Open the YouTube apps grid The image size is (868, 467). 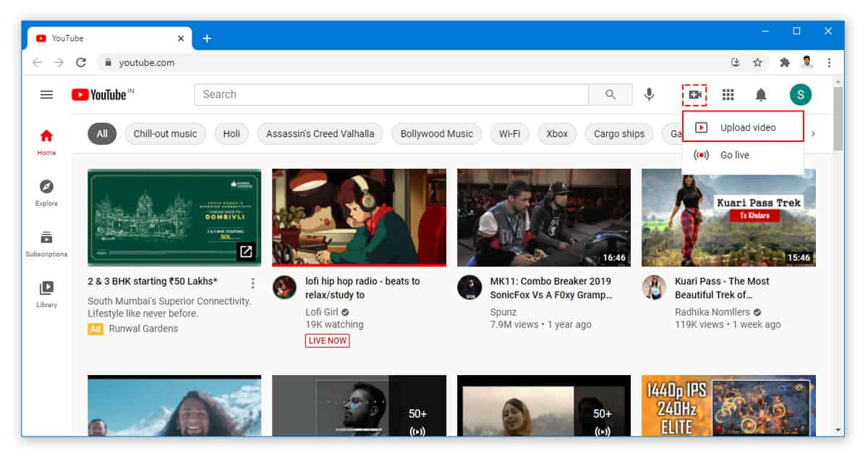point(728,94)
